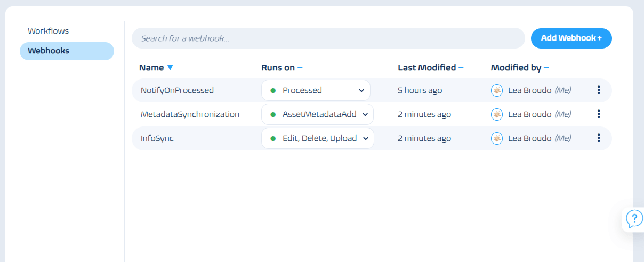This screenshot has height=262, width=644.
Task: Click Lea Broudo's avatar in MetadataSynchronization row
Action: click(x=497, y=114)
